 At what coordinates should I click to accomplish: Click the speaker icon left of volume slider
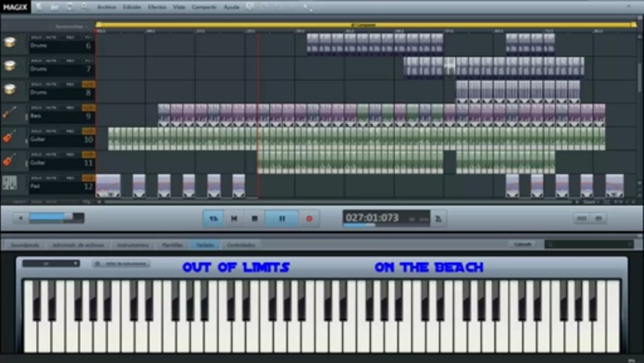click(21, 218)
